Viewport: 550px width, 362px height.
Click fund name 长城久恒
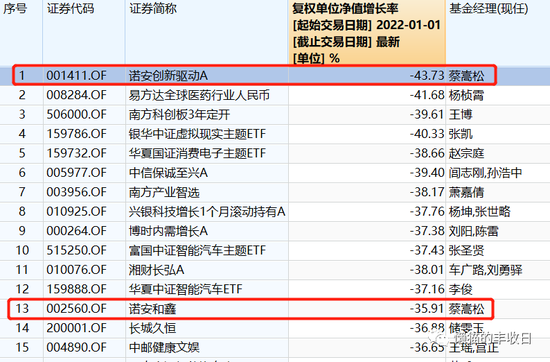click(x=152, y=328)
